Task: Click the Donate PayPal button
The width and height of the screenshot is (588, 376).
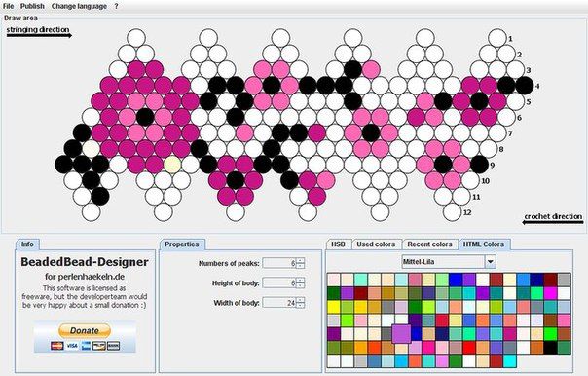Action: point(85,330)
